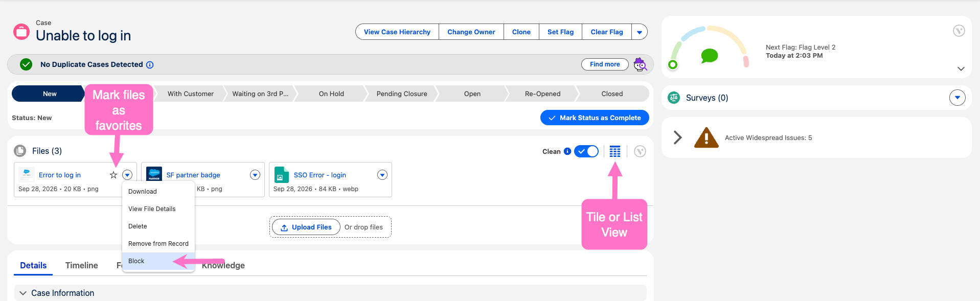Click the Surveys scale icon
Viewport: 980px width, 301px height.
click(x=674, y=98)
